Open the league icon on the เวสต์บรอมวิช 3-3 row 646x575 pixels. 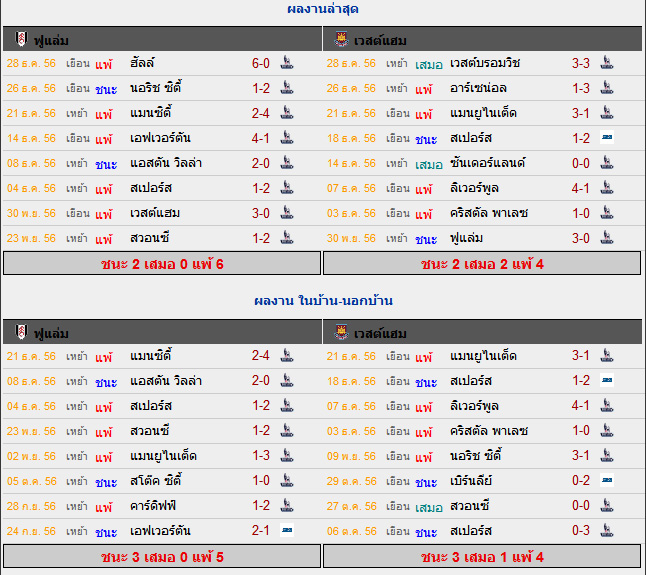coord(607,63)
